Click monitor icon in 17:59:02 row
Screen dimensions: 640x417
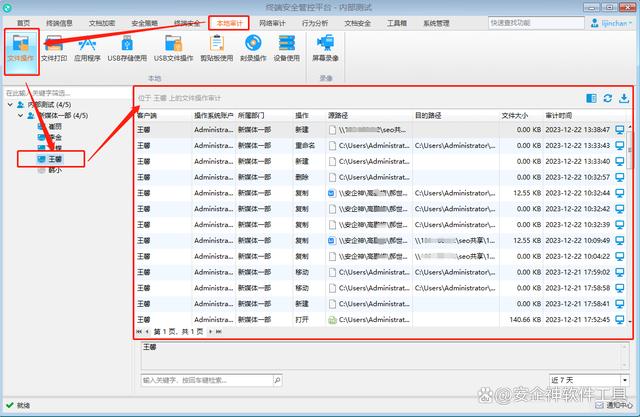[620, 272]
